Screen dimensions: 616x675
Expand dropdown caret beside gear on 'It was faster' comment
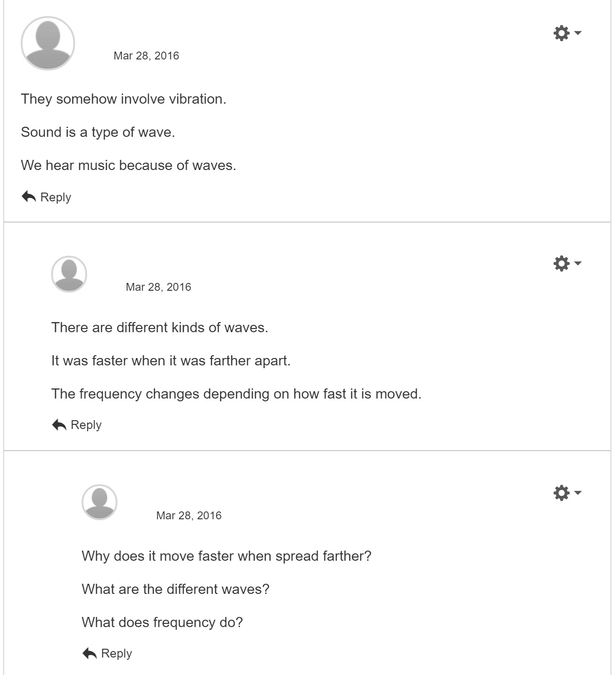coord(578,263)
